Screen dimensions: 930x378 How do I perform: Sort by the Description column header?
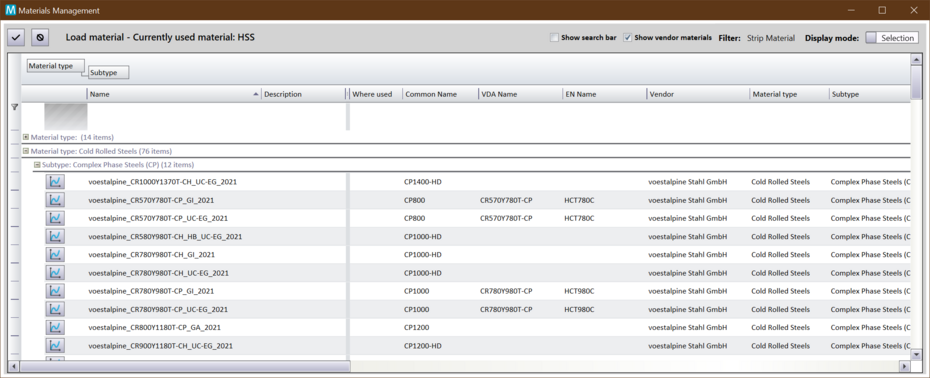303,94
